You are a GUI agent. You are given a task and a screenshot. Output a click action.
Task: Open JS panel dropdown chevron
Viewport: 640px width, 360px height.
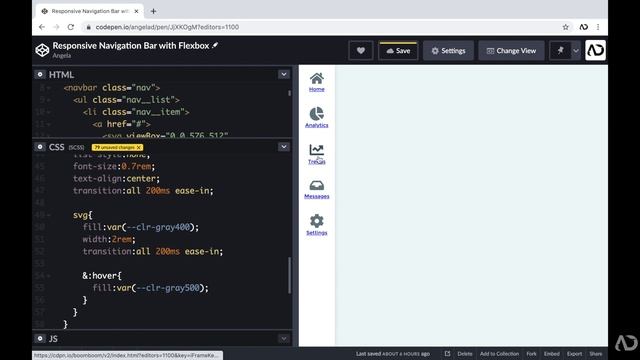point(284,338)
